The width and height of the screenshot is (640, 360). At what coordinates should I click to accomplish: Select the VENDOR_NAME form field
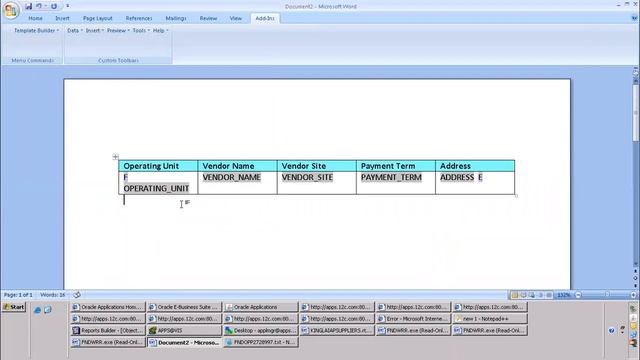(x=231, y=178)
